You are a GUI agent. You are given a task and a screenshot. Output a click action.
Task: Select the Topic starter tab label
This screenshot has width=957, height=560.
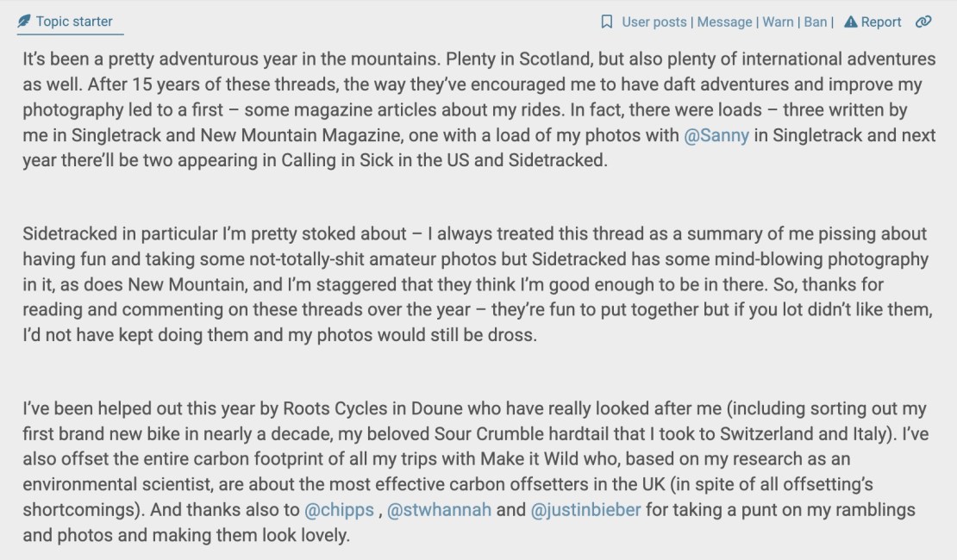[x=74, y=21]
